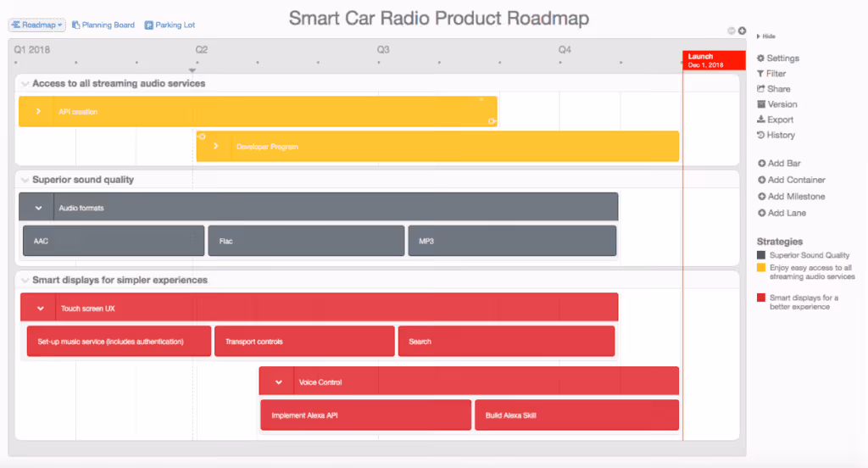Screen dimensions: 868x468
Task: Select the Flac bar
Action: [306, 241]
